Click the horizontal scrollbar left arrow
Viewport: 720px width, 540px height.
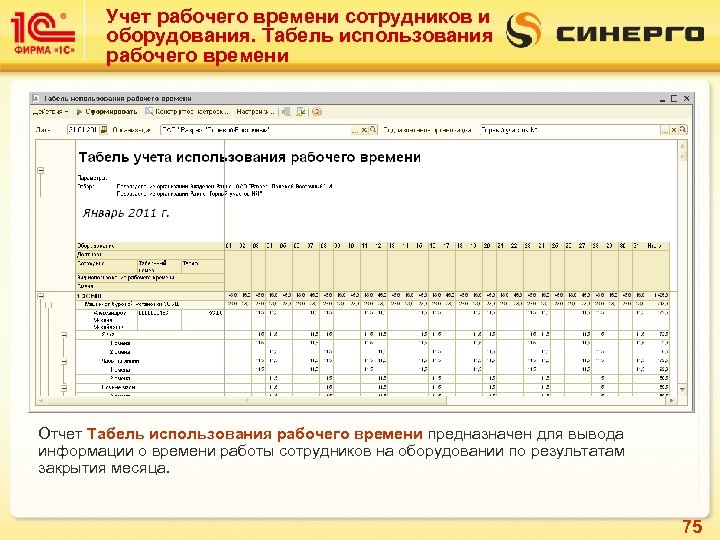(41, 400)
